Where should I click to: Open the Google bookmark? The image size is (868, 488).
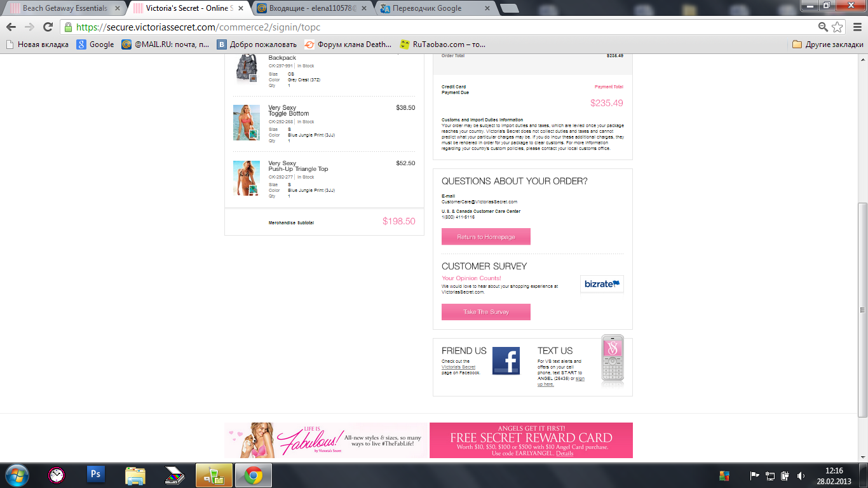pyautogui.click(x=95, y=44)
